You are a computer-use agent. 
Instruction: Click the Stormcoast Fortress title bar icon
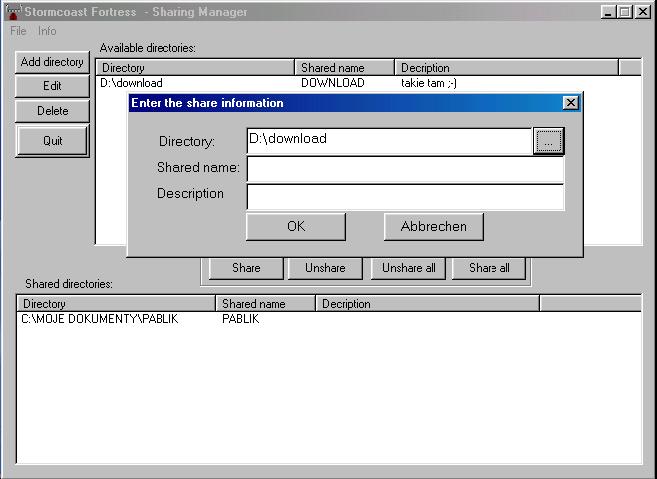click(14, 12)
